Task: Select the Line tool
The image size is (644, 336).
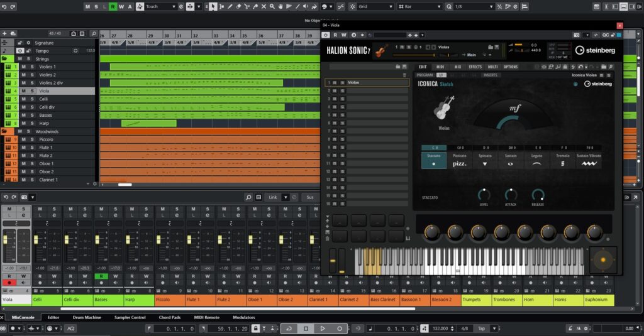Action: (297, 6)
